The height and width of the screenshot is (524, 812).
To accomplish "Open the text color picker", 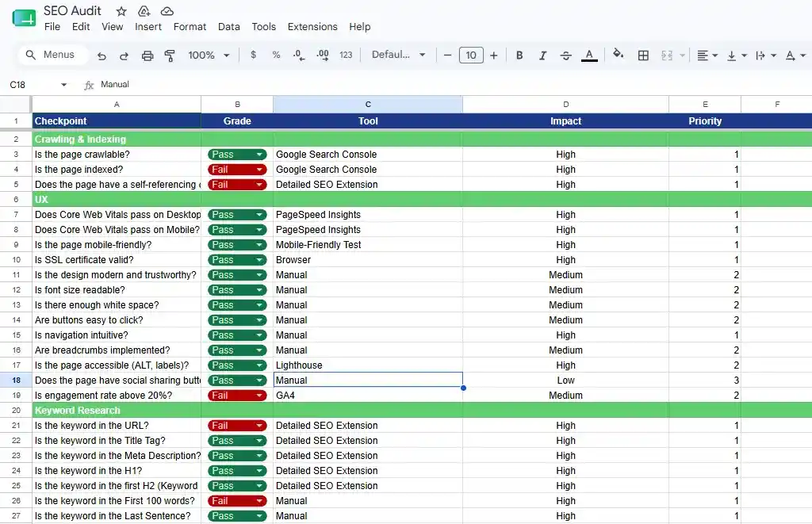I will pyautogui.click(x=589, y=55).
